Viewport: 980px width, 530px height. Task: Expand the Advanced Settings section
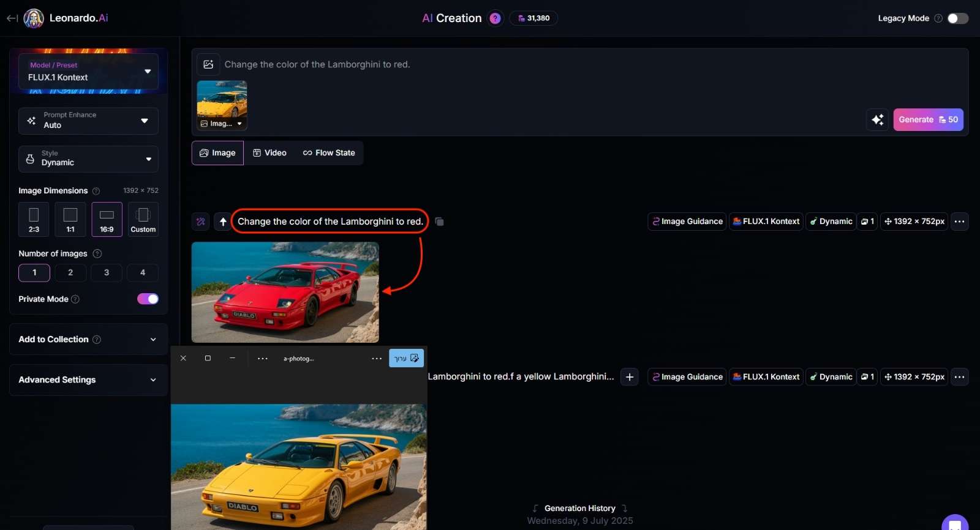point(88,380)
